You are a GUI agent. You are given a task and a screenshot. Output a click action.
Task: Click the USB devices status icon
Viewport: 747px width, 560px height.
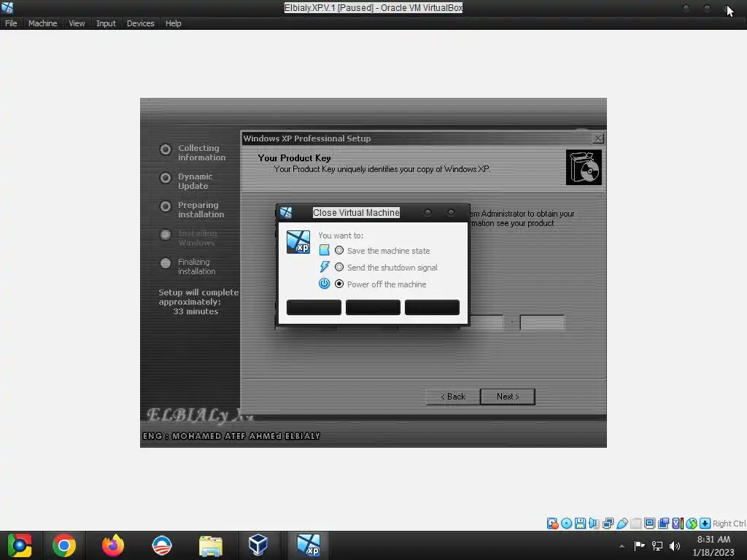(x=622, y=524)
